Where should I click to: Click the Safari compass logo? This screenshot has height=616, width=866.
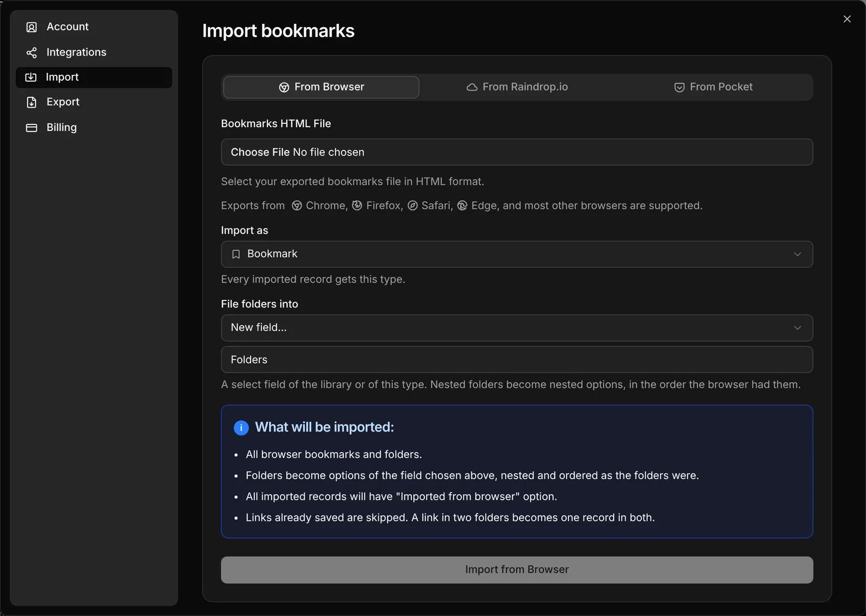point(412,206)
